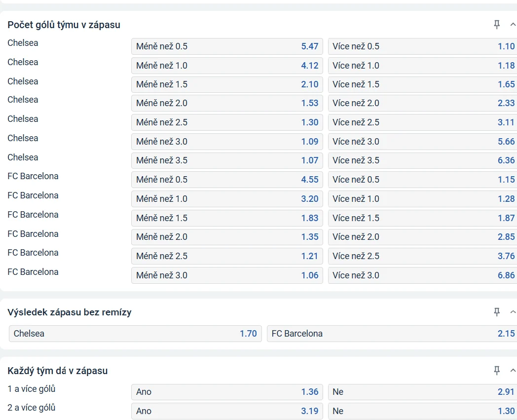Back Chelsea to win without draw at 1.70
This screenshot has height=420, width=517.
tap(135, 334)
